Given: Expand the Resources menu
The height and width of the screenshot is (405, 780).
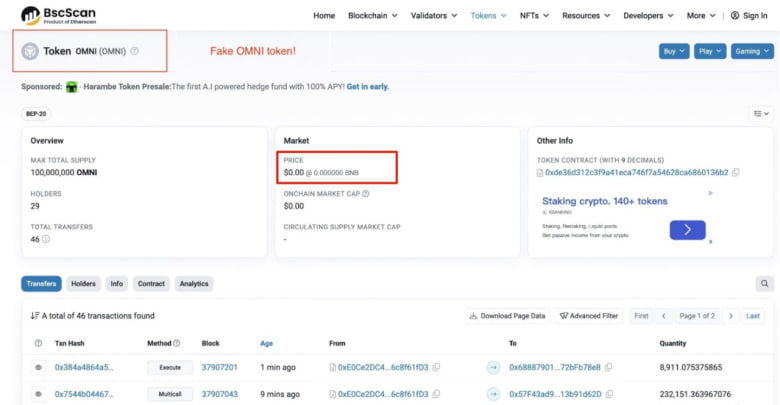Looking at the screenshot, I should [x=586, y=15].
